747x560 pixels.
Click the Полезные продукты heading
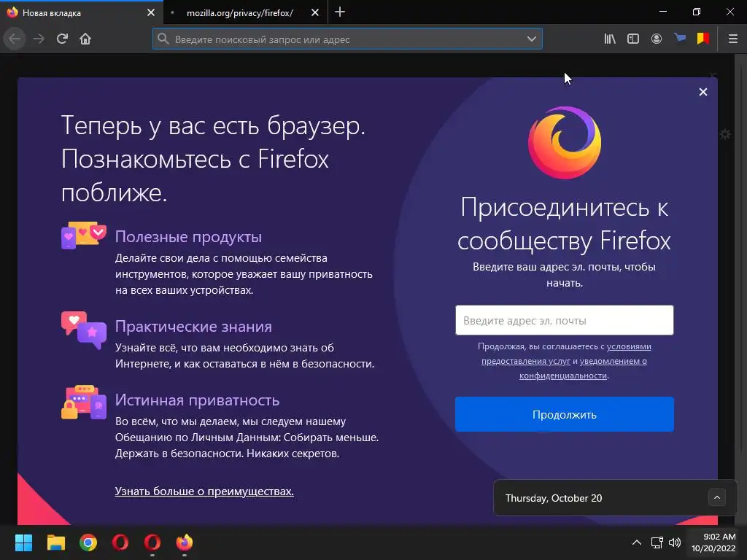[x=189, y=237]
